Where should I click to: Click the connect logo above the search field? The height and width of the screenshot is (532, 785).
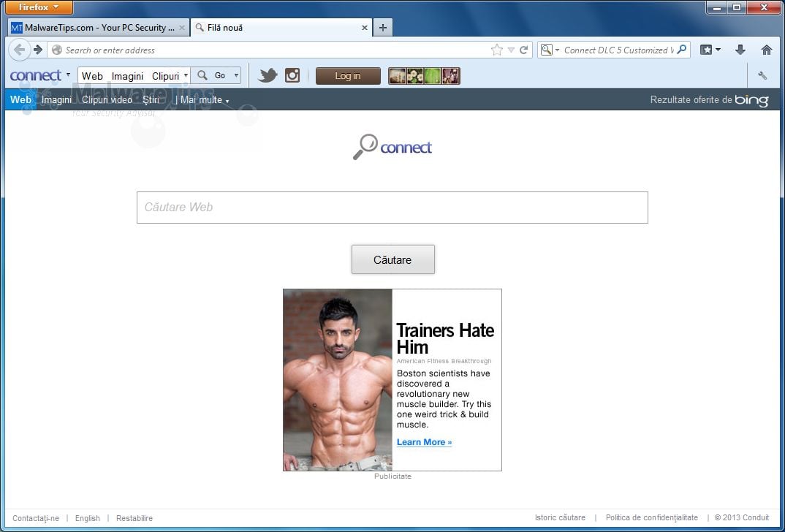[392, 147]
